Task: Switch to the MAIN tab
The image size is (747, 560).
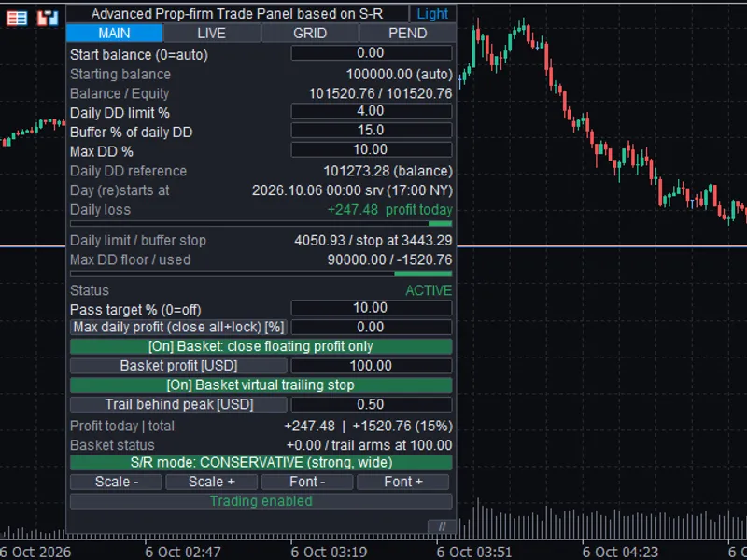Action: click(x=114, y=34)
